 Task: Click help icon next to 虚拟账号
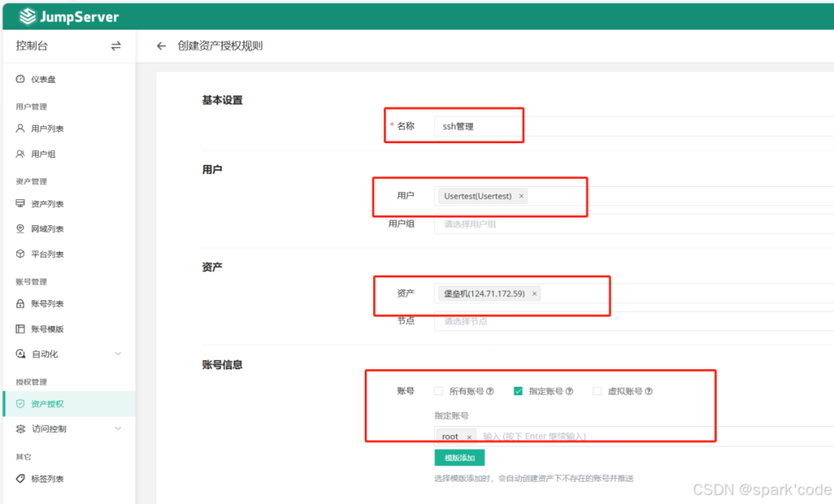(648, 391)
